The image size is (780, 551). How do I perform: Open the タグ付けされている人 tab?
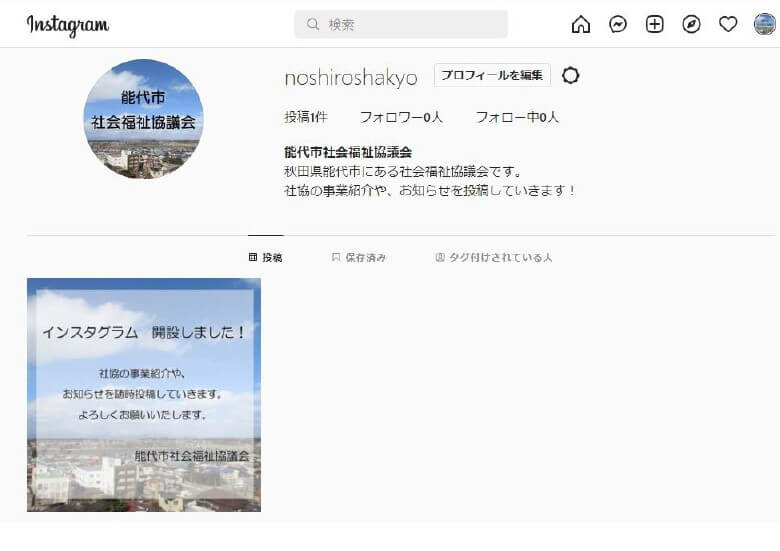point(493,257)
